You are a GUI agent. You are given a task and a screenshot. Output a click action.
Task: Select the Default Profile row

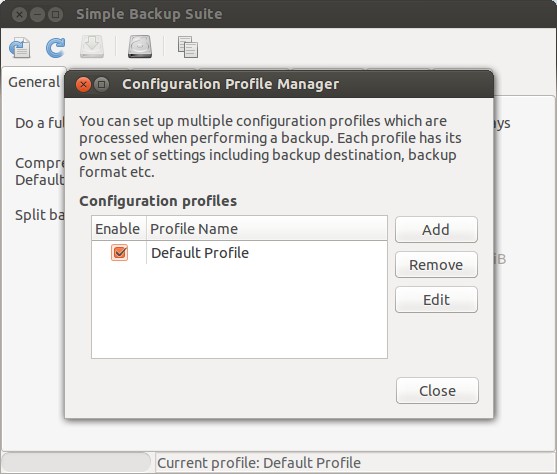(239, 253)
